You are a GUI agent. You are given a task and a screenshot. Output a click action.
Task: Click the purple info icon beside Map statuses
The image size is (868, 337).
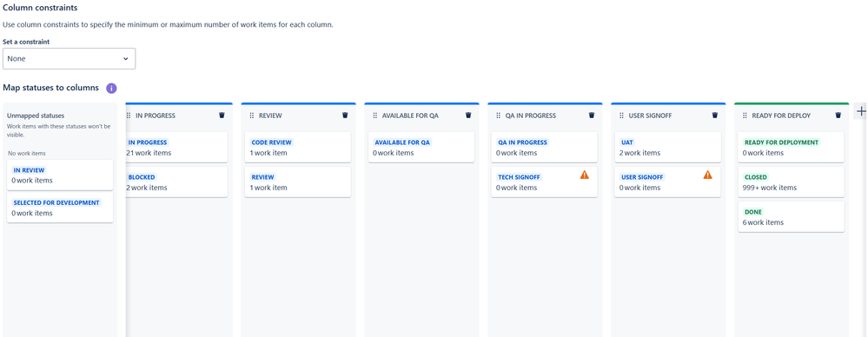click(111, 88)
